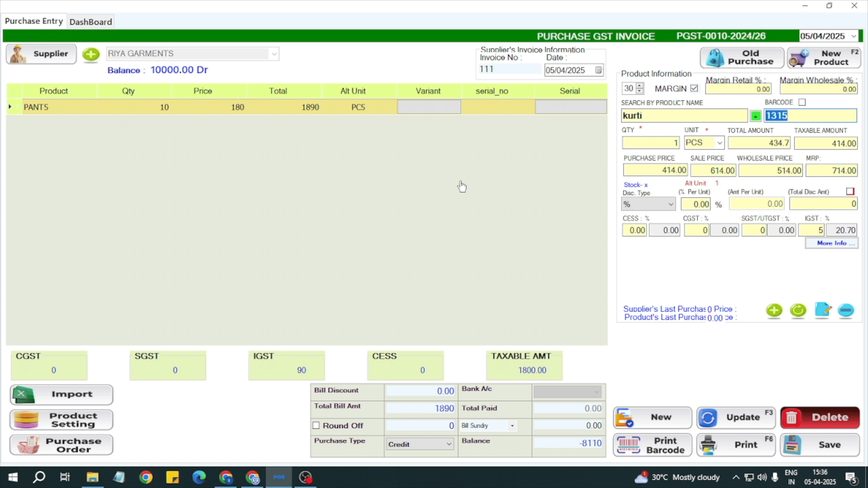
Task: Toggle the MARGIN checkbox
Action: point(694,89)
